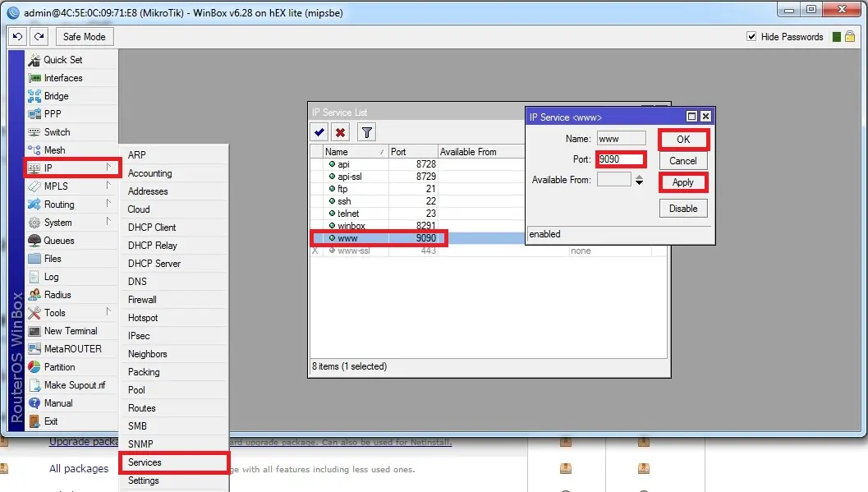Select DHCP Server in IP submenu
The width and height of the screenshot is (868, 492).
[174, 264]
